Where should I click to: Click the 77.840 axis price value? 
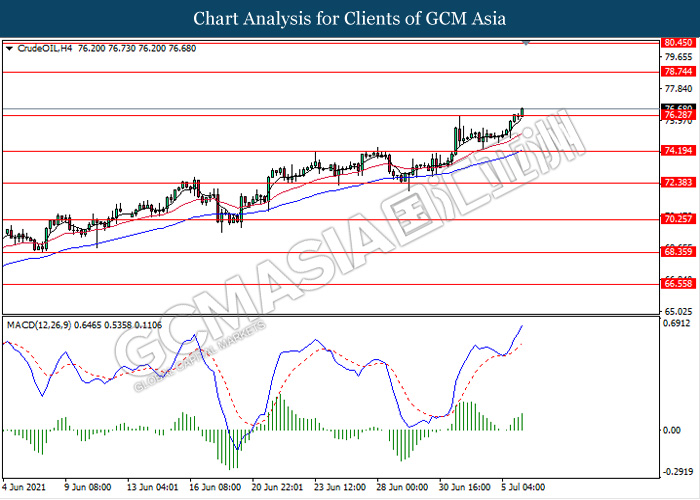coord(678,89)
